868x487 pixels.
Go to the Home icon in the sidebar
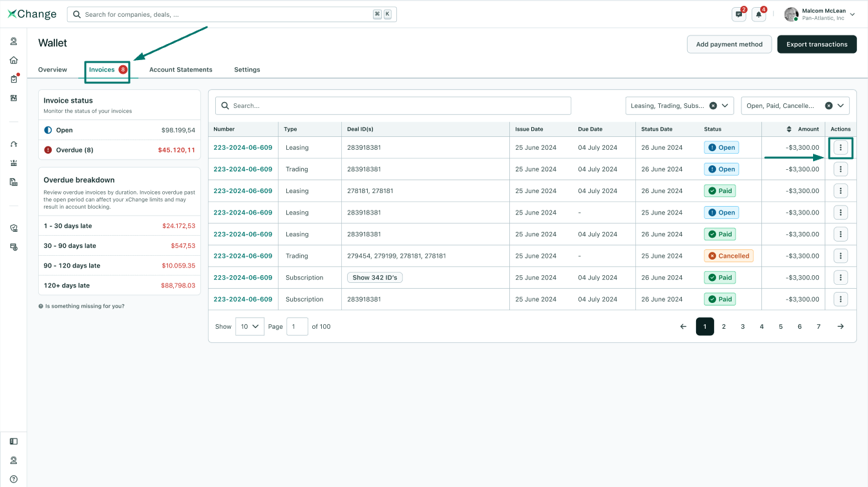point(14,60)
